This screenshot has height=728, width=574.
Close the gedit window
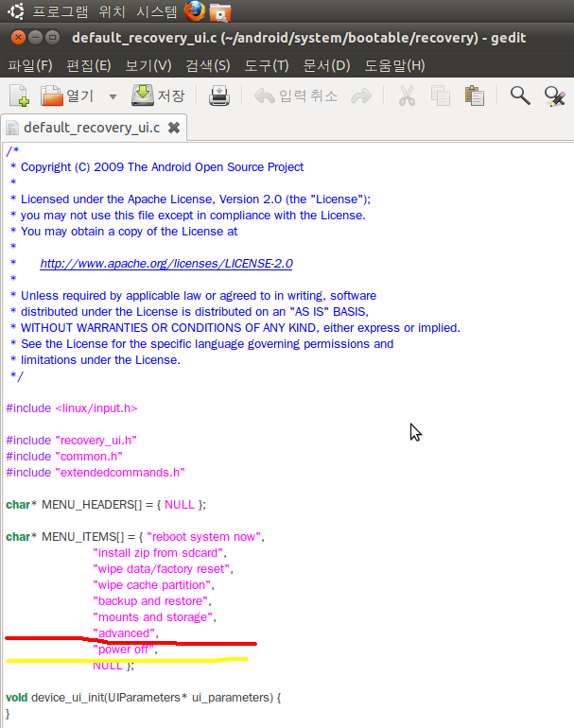coord(18,37)
